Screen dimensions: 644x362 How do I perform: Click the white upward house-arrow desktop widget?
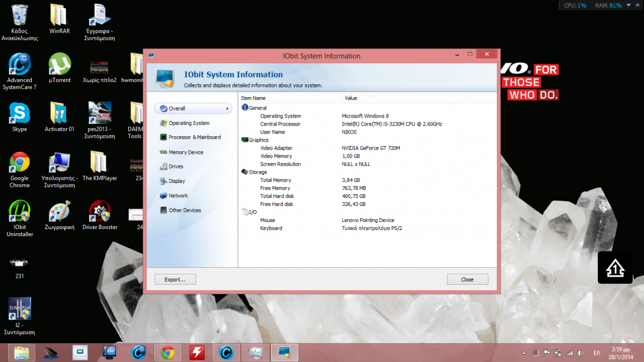pos(616,267)
